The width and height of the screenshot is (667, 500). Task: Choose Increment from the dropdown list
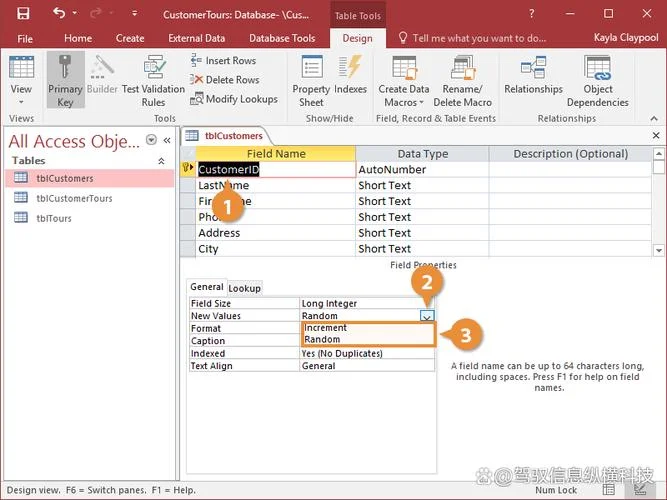[368, 328]
